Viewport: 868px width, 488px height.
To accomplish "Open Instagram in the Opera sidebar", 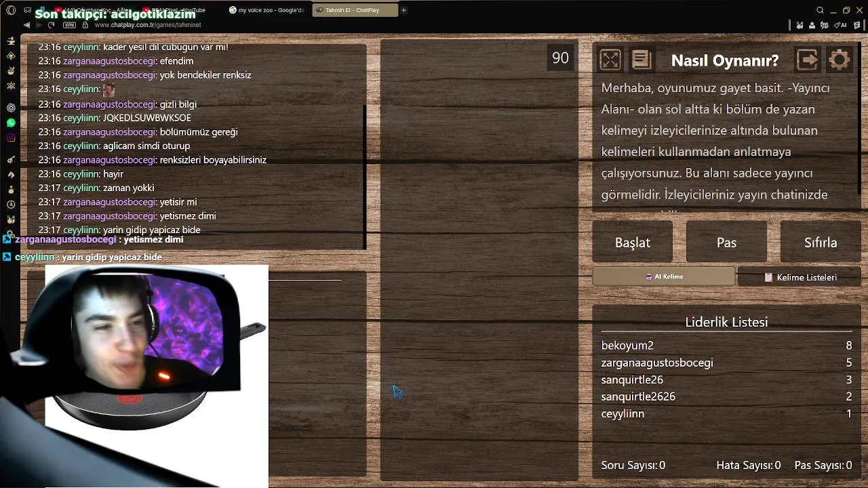I will (x=11, y=138).
